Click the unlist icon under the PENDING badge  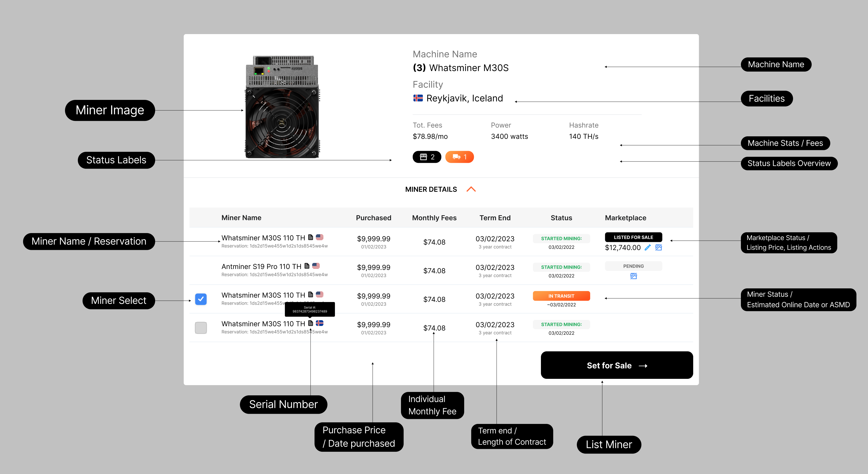point(633,276)
